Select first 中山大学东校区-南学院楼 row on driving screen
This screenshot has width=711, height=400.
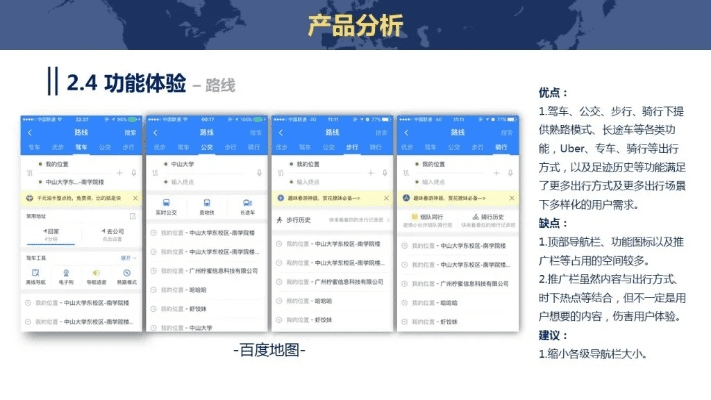(81, 302)
